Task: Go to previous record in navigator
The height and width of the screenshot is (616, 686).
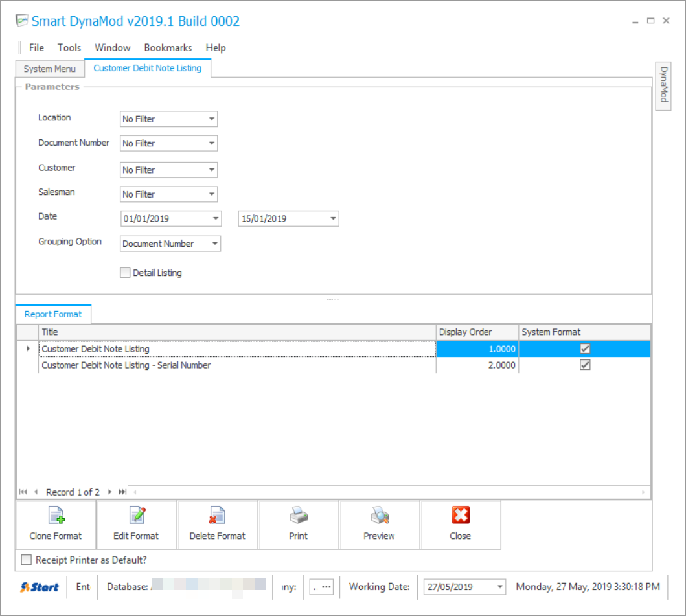Action: pyautogui.click(x=36, y=492)
